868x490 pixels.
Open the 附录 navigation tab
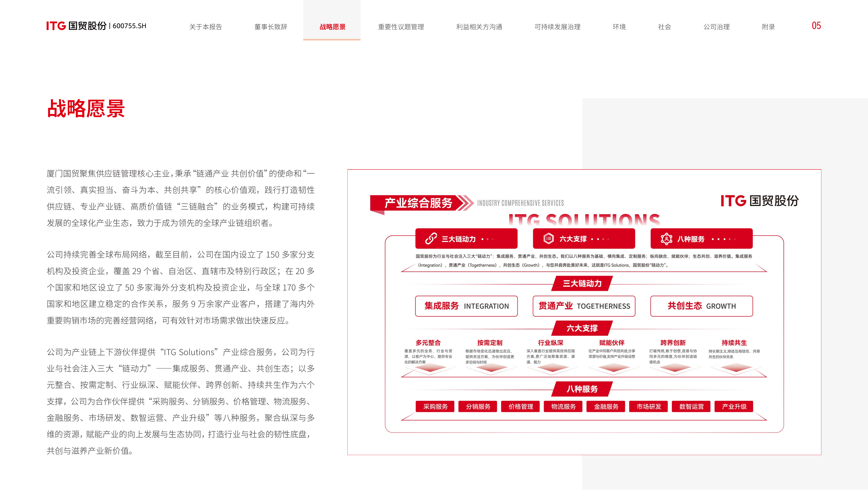click(x=768, y=27)
